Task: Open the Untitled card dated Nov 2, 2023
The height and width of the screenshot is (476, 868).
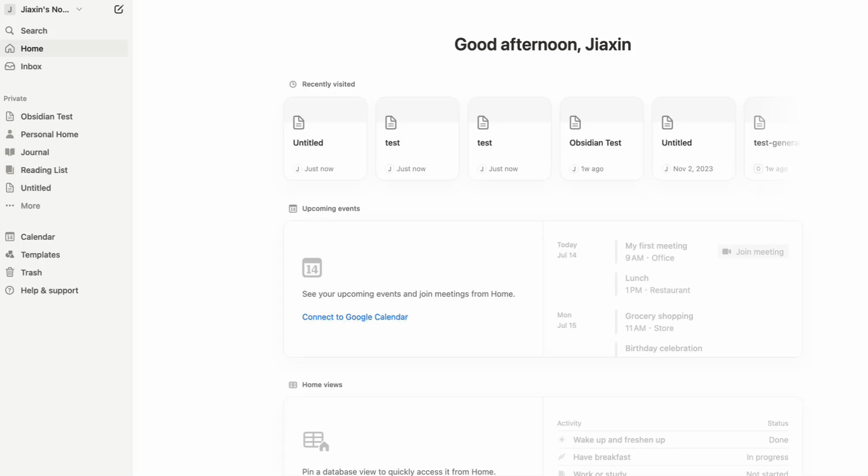Action: [693, 139]
